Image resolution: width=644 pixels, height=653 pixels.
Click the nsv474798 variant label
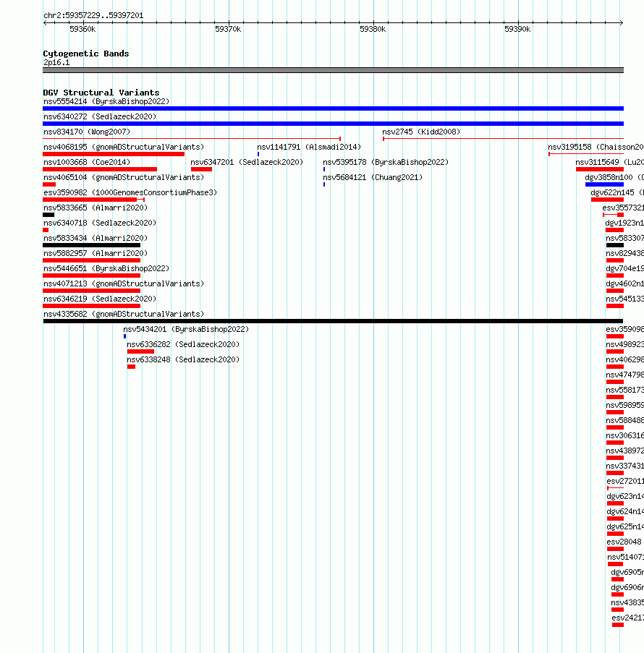point(625,375)
